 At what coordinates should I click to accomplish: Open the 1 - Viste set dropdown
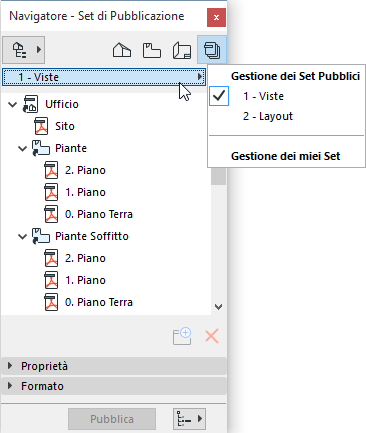[104, 77]
